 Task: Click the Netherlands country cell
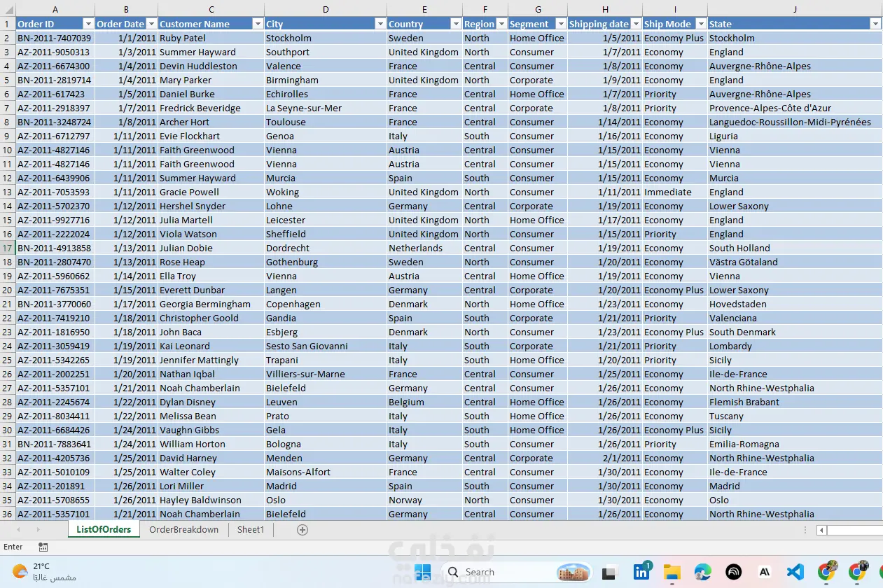pyautogui.click(x=424, y=248)
